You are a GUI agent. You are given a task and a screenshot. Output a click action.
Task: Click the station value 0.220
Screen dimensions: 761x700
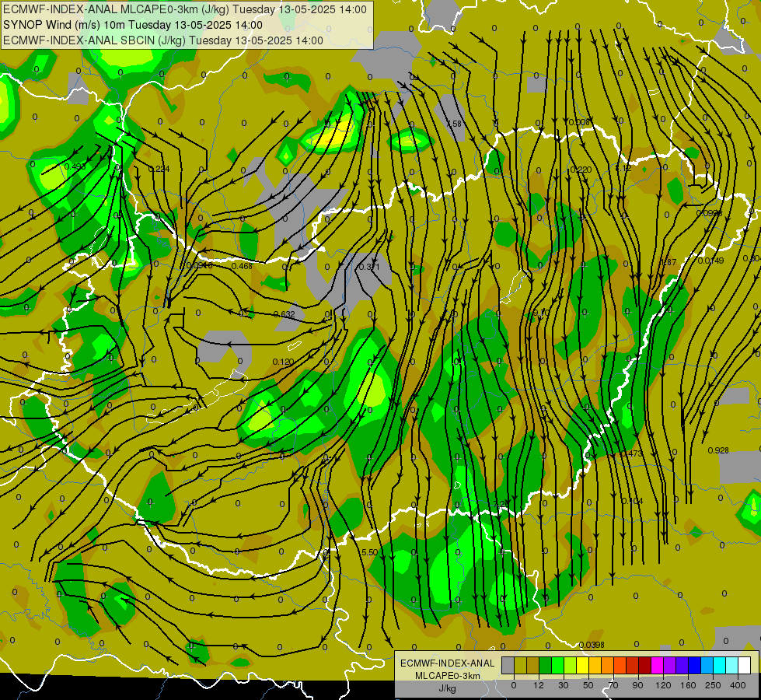[581, 170]
